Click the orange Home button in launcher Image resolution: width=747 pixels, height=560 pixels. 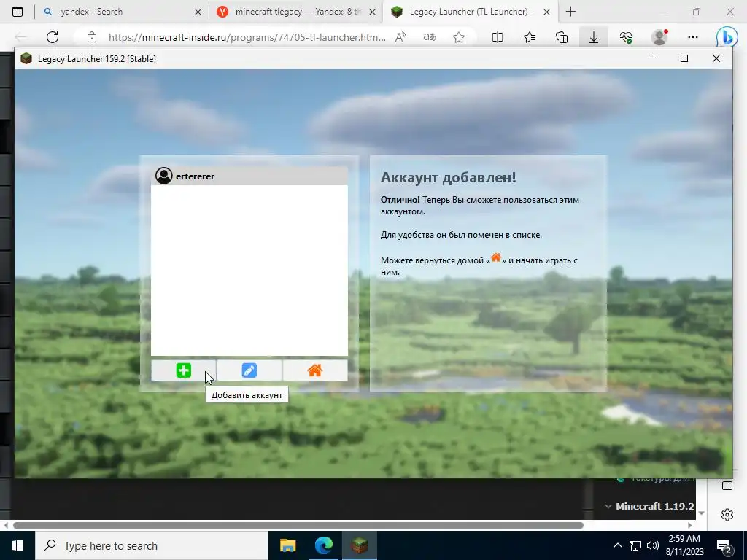[x=315, y=370]
